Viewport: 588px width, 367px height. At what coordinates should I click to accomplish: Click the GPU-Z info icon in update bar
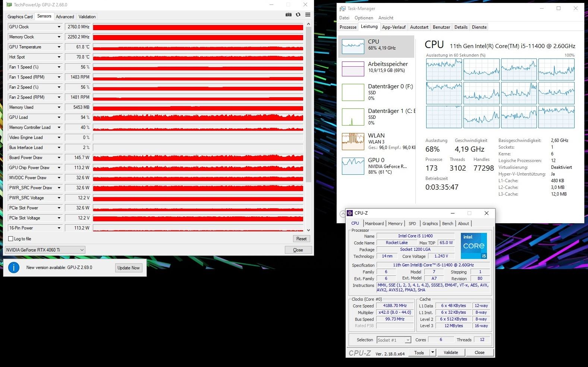(x=14, y=268)
